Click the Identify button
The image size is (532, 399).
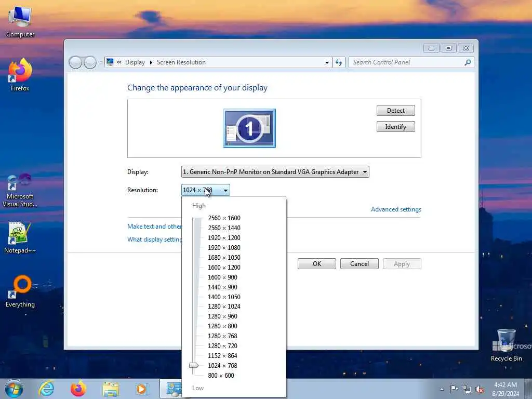[x=395, y=127]
